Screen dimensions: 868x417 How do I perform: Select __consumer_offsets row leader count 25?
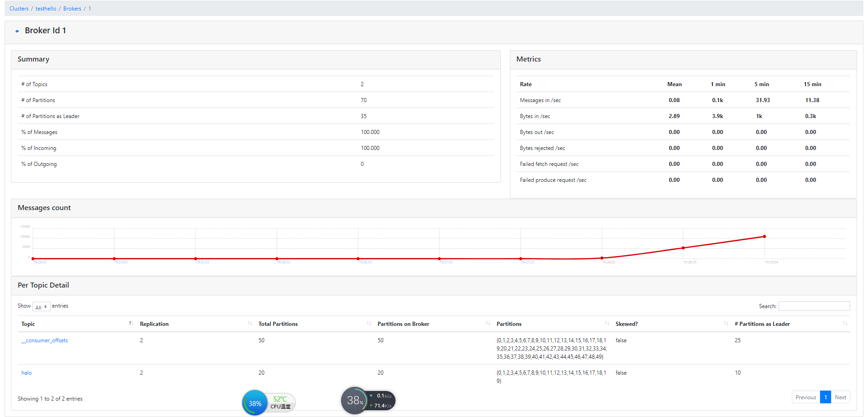(x=738, y=340)
